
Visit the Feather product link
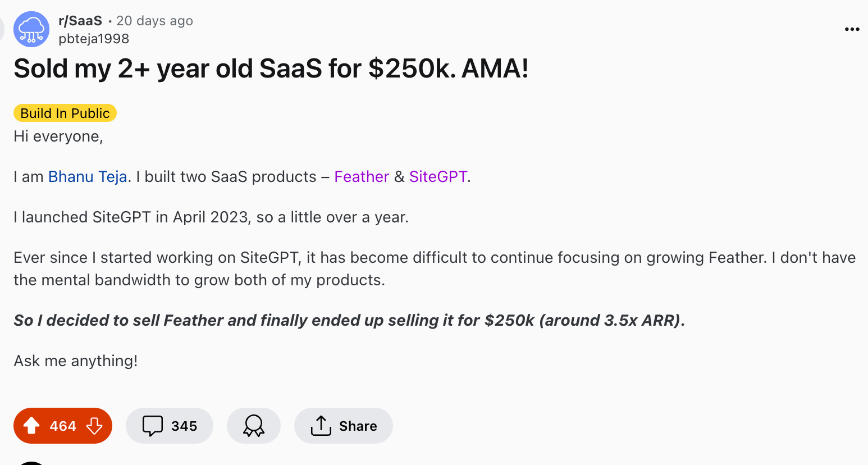coord(362,176)
